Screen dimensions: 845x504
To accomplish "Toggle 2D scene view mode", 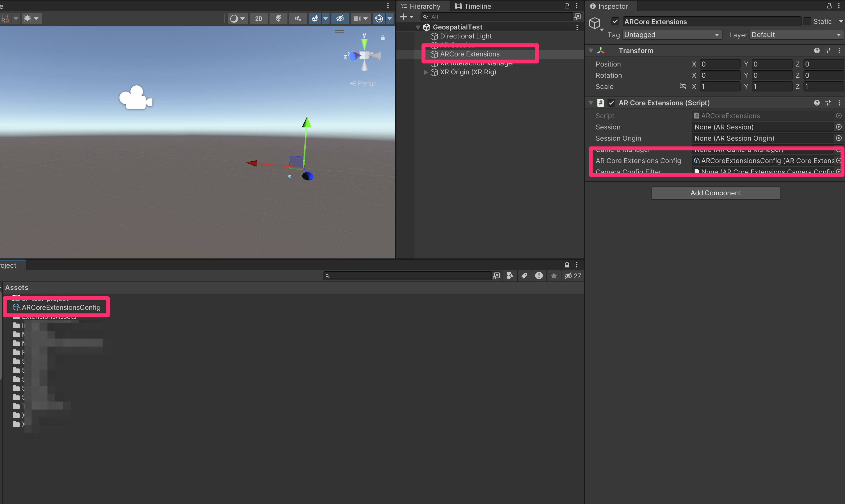I will pos(259,19).
